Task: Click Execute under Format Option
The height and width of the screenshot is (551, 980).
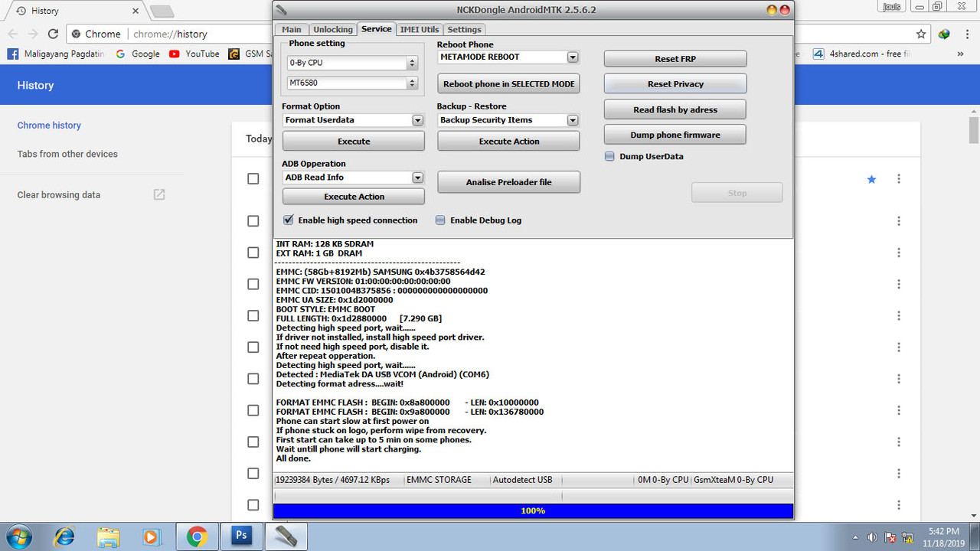Action: point(354,142)
